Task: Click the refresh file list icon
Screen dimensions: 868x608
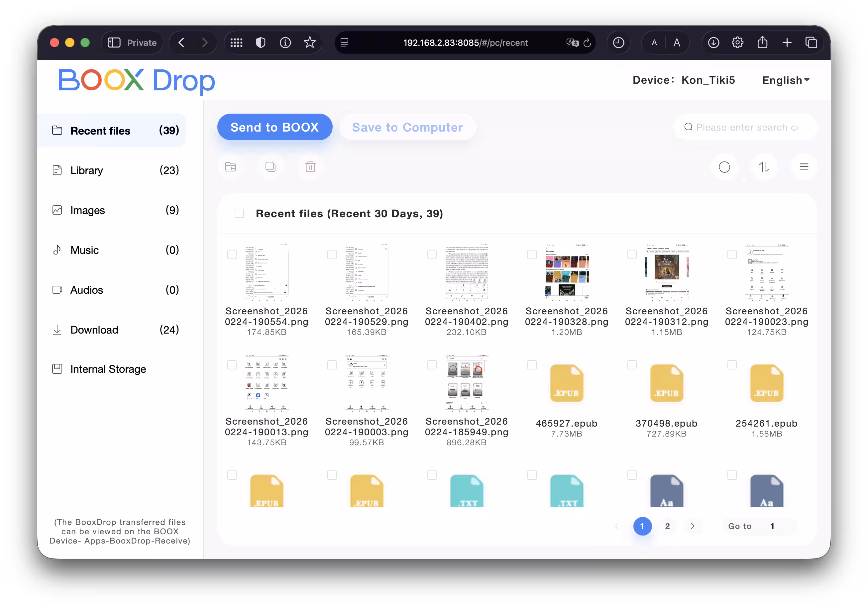Action: (x=724, y=167)
